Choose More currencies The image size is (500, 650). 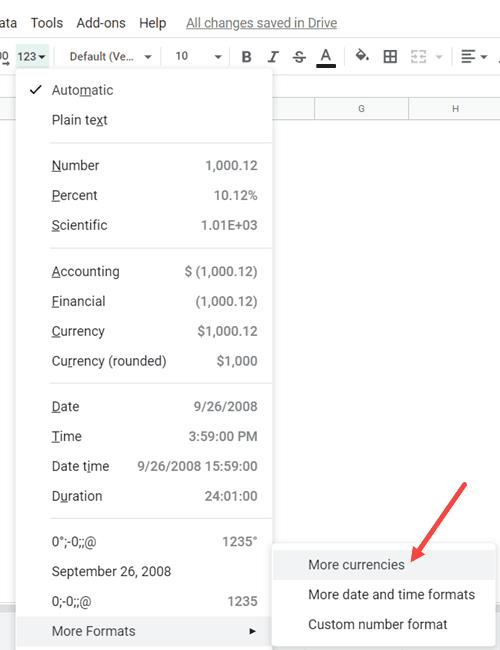(384, 565)
